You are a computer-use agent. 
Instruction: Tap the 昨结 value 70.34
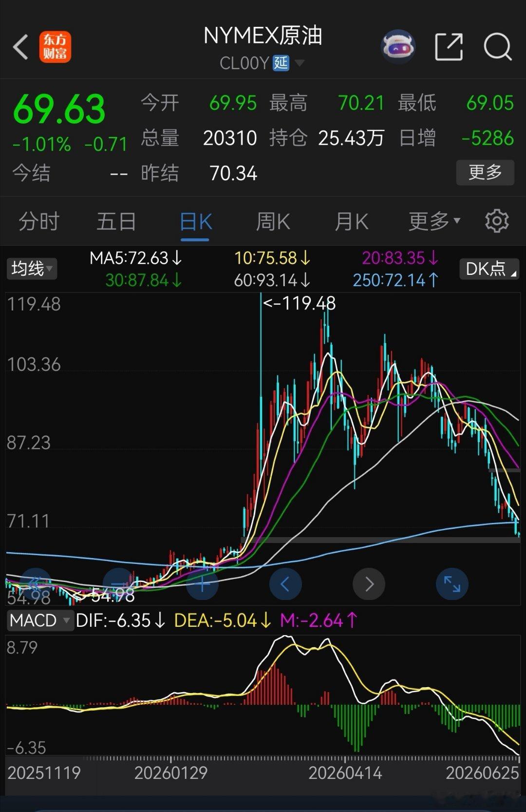coord(233,174)
